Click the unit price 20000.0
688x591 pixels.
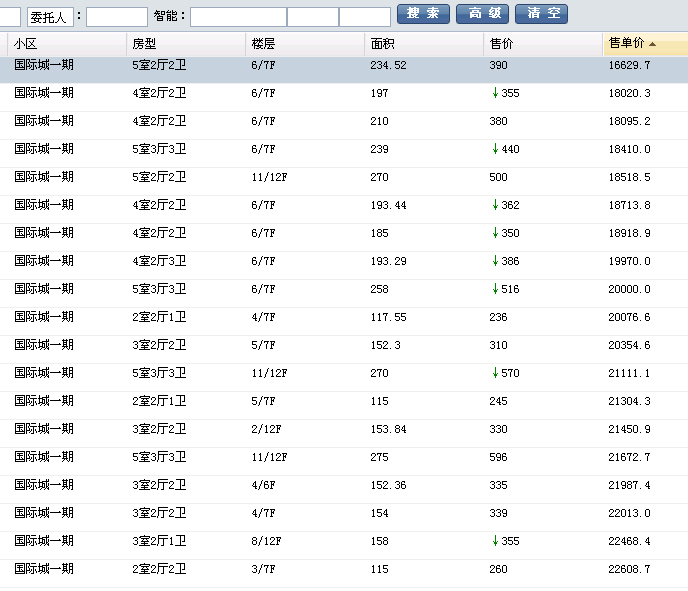click(629, 290)
